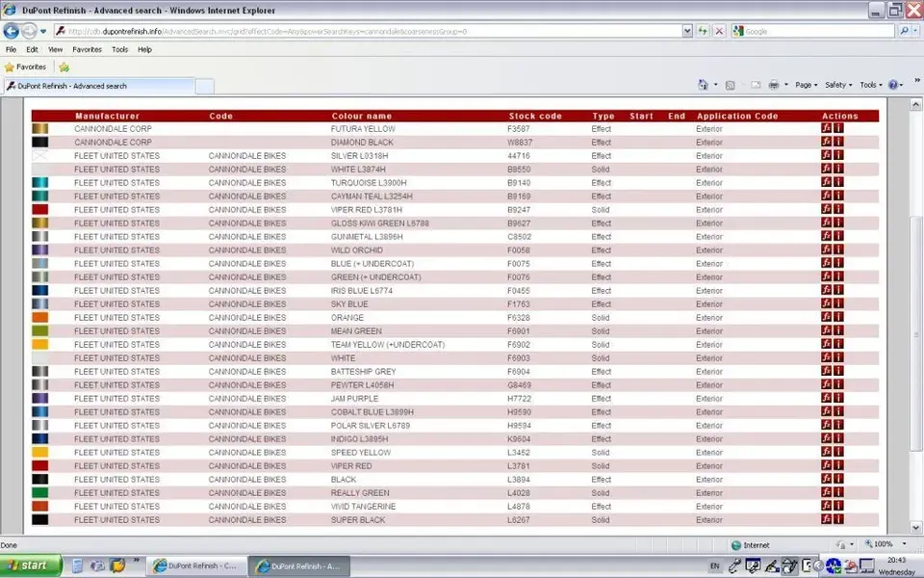The width and height of the screenshot is (924, 578).
Task: Open formula icon for REALLY GREEN row
Action: click(826, 492)
